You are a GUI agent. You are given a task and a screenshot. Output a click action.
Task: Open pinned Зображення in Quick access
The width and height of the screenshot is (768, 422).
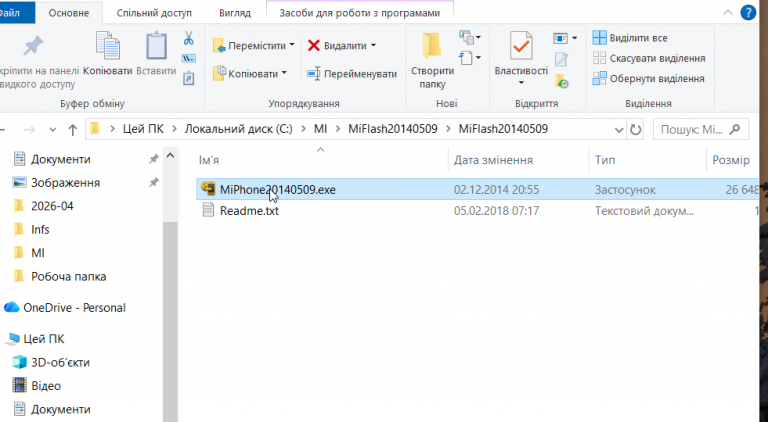pyautogui.click(x=65, y=183)
